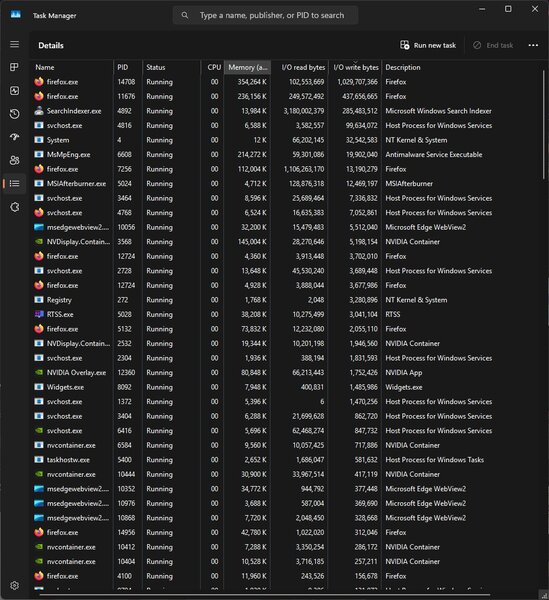The image size is (549, 600).
Task: Open the App history icon
Action: [x=15, y=114]
